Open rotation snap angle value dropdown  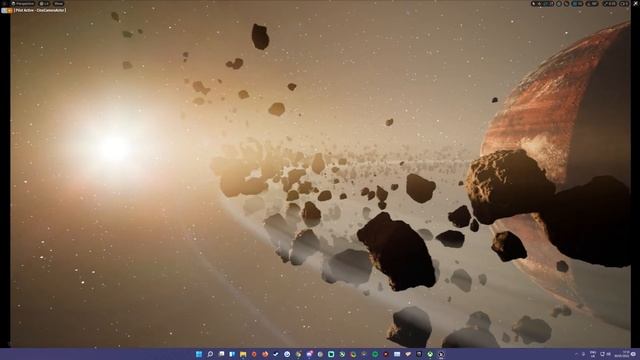tap(595, 4)
